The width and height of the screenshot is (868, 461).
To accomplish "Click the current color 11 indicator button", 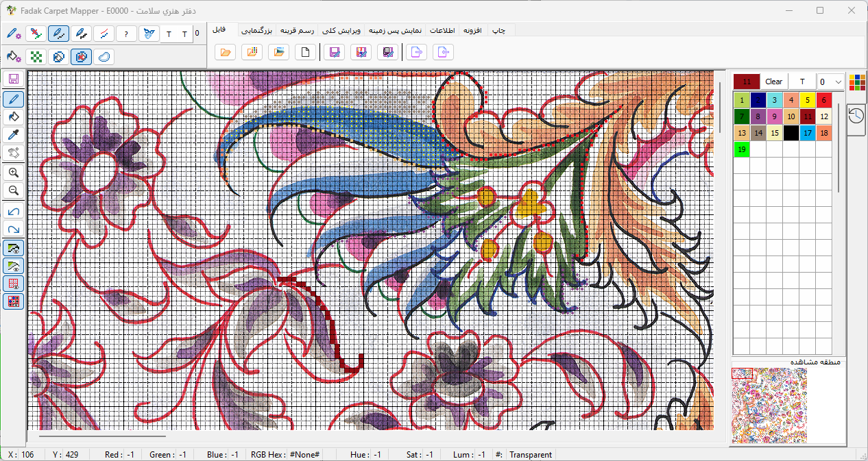I will click(747, 82).
